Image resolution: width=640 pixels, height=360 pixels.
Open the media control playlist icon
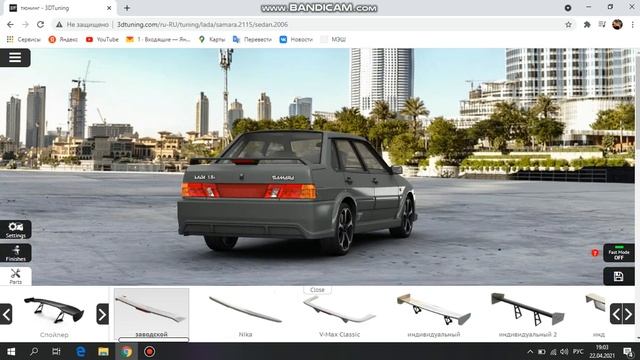click(x=602, y=24)
